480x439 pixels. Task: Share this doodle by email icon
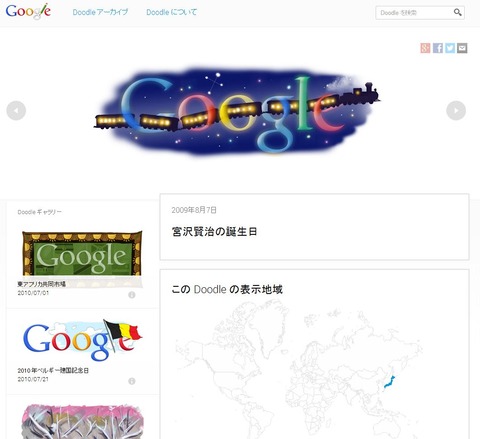pyautogui.click(x=462, y=48)
